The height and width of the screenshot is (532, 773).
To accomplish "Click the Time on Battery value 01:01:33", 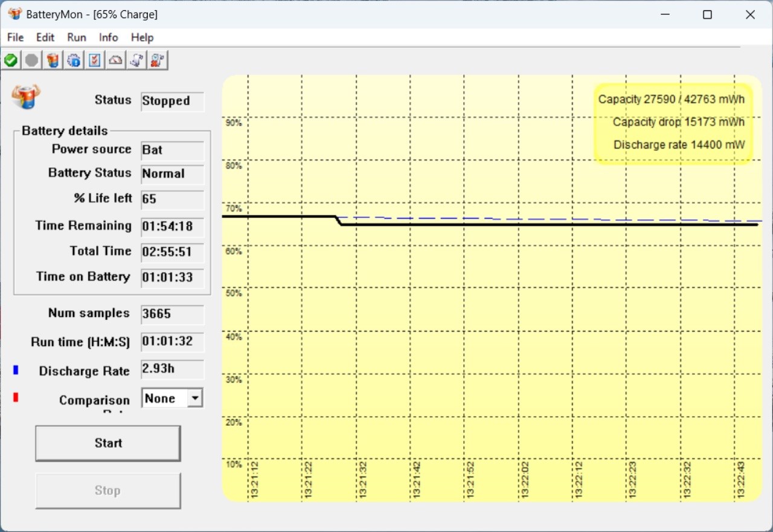I will 173,278.
